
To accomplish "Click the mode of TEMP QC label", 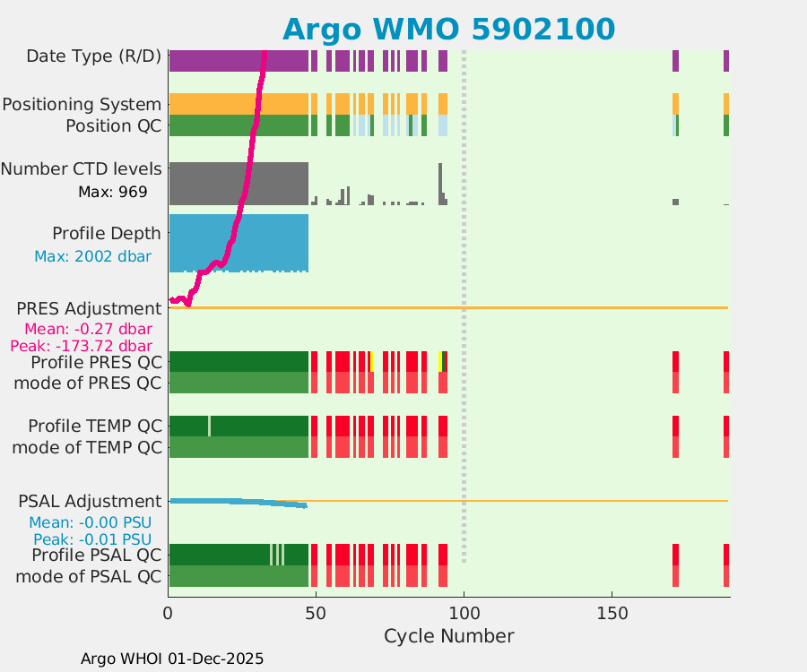I will [86, 446].
